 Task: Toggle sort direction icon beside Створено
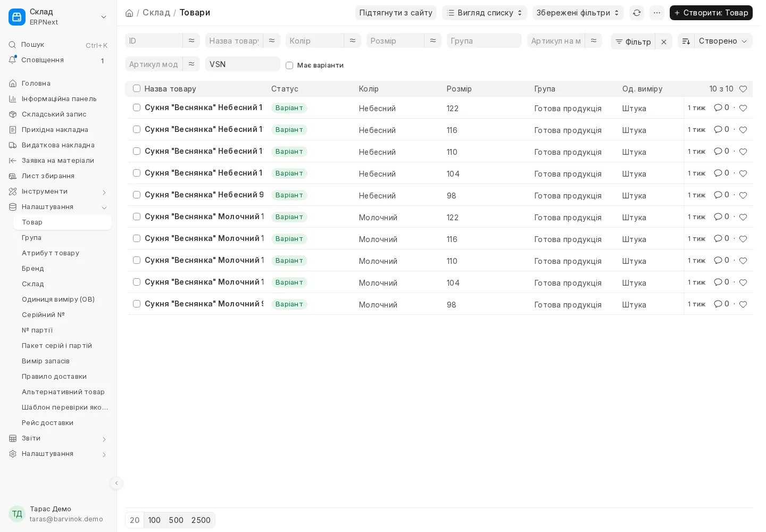pos(686,41)
